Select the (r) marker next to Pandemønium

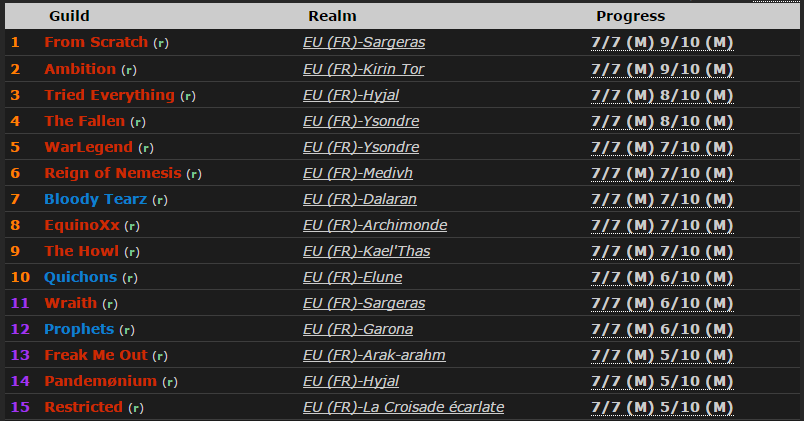170,382
